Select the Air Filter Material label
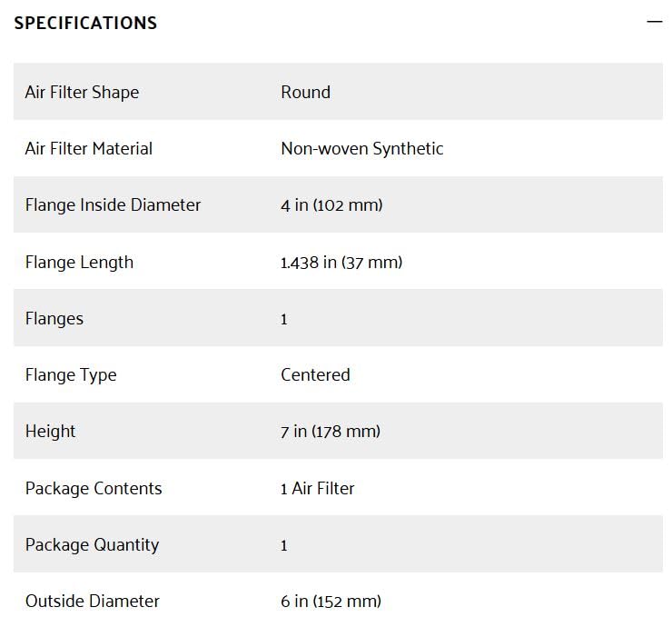This screenshot has width=672, height=627. tap(88, 148)
